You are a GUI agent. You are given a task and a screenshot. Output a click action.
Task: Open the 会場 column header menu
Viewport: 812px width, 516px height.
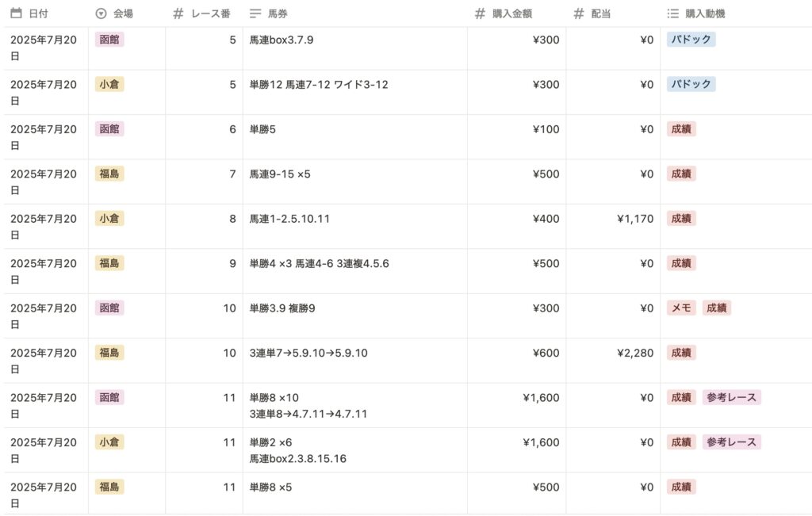tap(127, 13)
